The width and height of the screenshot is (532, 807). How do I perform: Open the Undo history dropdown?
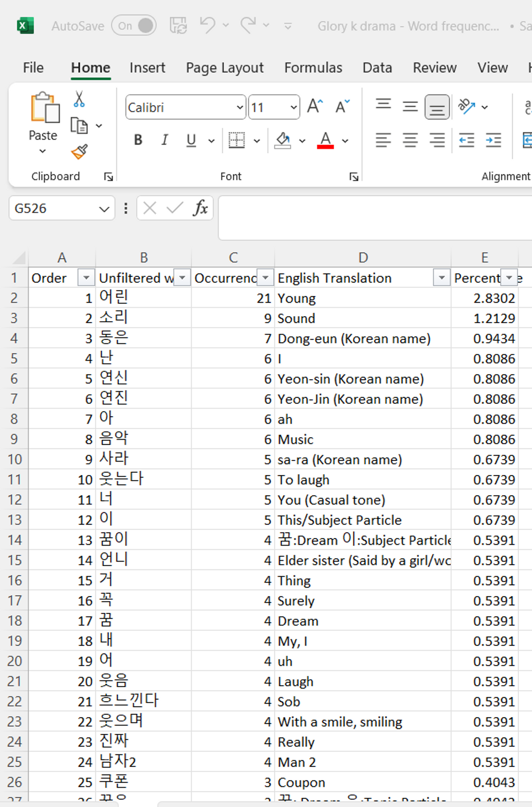[x=226, y=25]
